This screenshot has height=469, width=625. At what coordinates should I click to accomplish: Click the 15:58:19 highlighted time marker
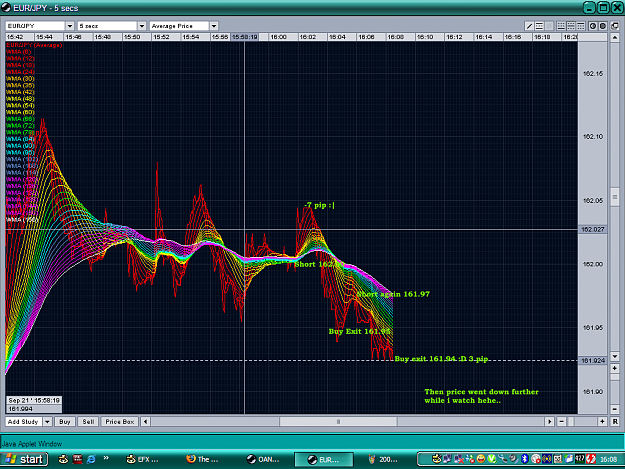coord(245,37)
